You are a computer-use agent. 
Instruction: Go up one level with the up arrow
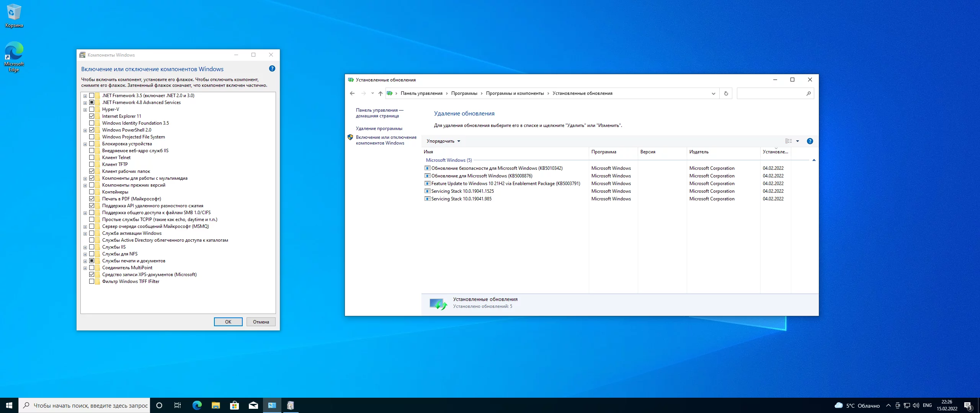(x=380, y=93)
